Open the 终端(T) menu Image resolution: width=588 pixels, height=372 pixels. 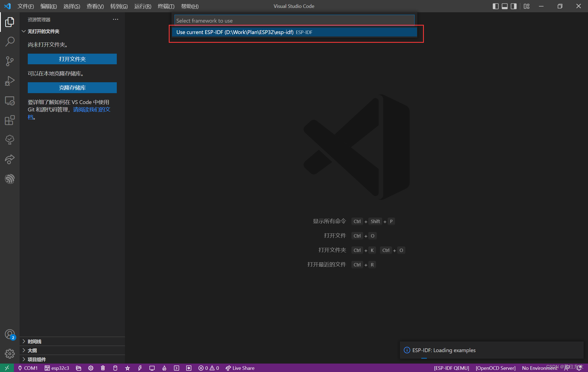(x=166, y=6)
